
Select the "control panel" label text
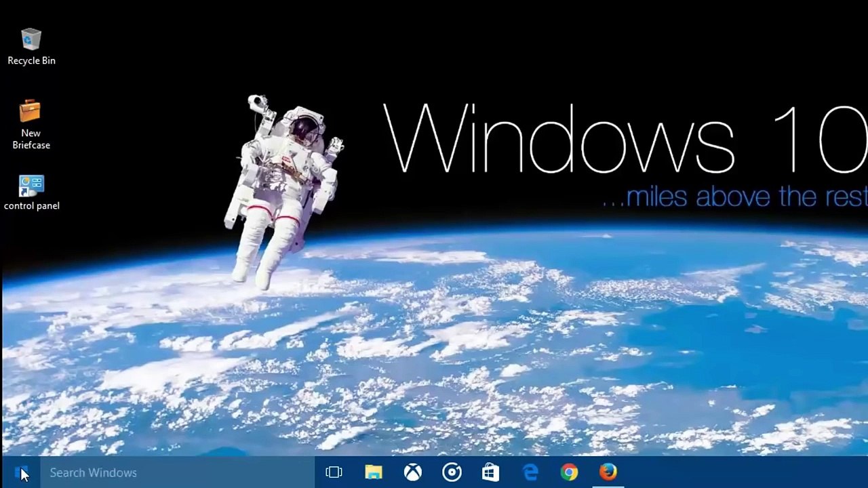[31, 205]
